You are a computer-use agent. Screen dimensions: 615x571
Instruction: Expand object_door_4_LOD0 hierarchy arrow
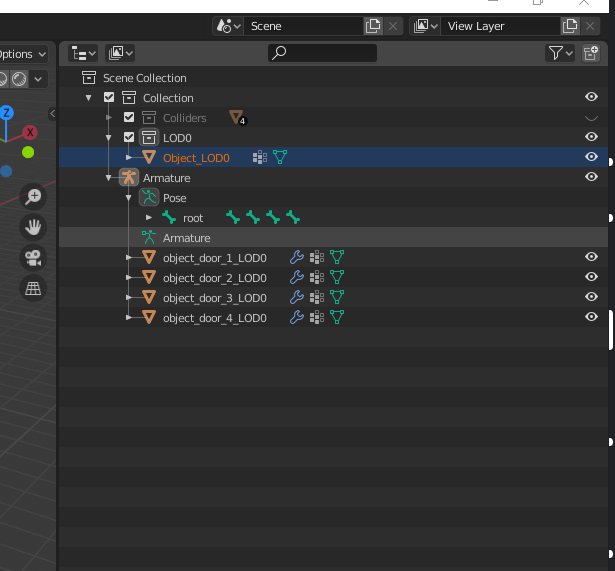[x=128, y=317]
